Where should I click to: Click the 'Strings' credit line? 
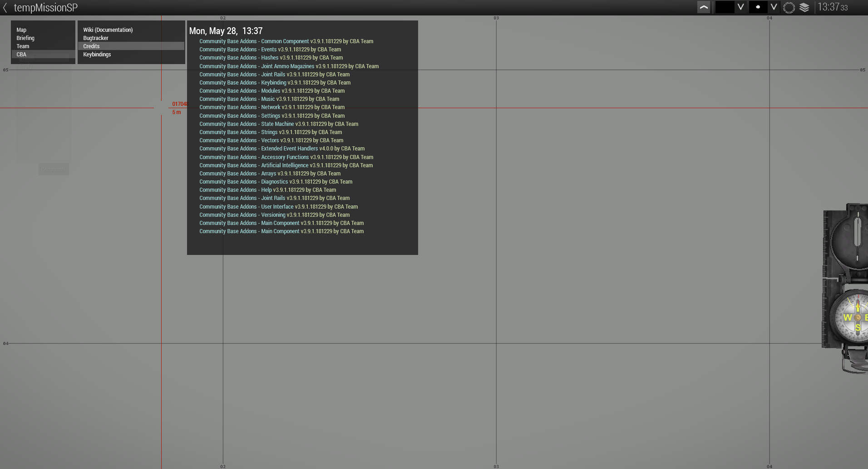click(271, 132)
